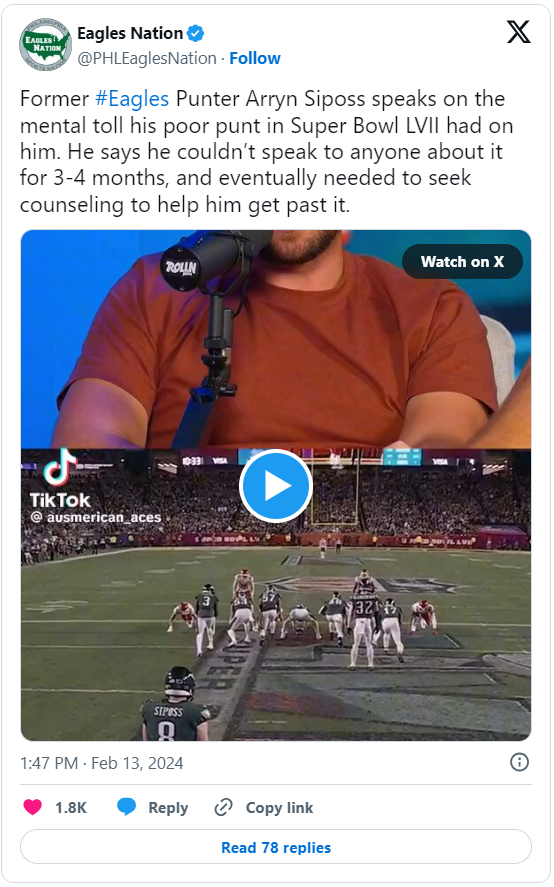Click the blue reply speech bubble icon
The image size is (554, 887).
[x=126, y=807]
